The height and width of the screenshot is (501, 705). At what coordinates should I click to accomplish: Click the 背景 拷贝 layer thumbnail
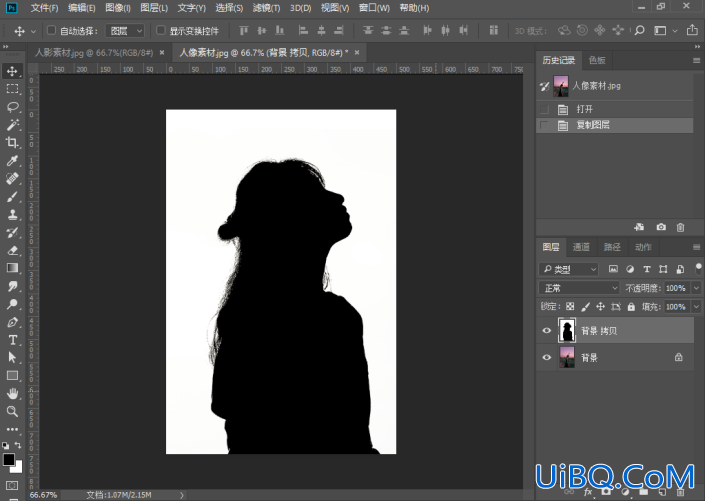point(567,331)
